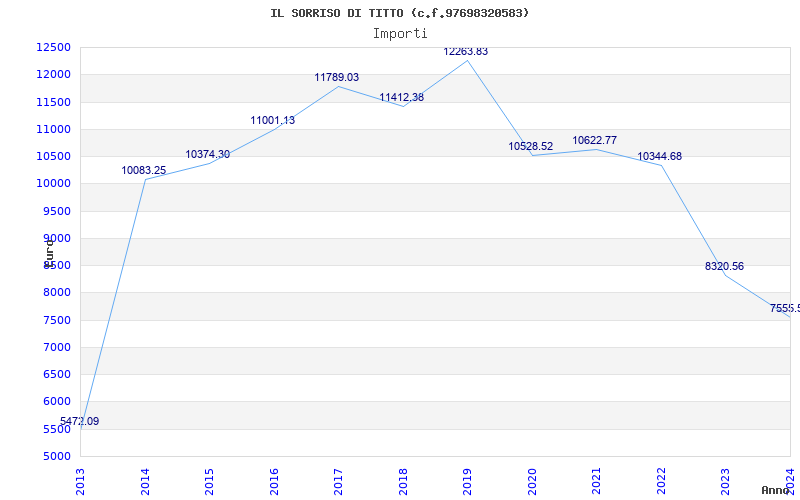Click the data label 8320.56

[x=724, y=266]
